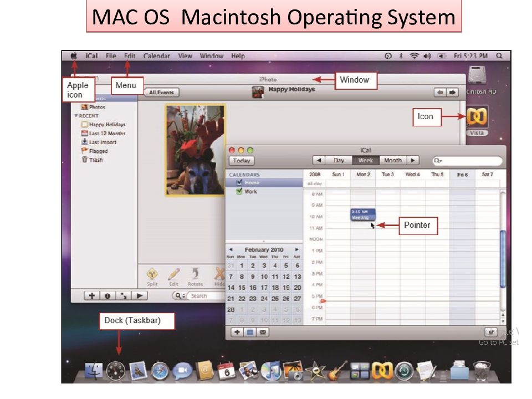This screenshot has height=399, width=532.
Task: Click iCal calendar icon in Dock
Action: [x=226, y=371]
